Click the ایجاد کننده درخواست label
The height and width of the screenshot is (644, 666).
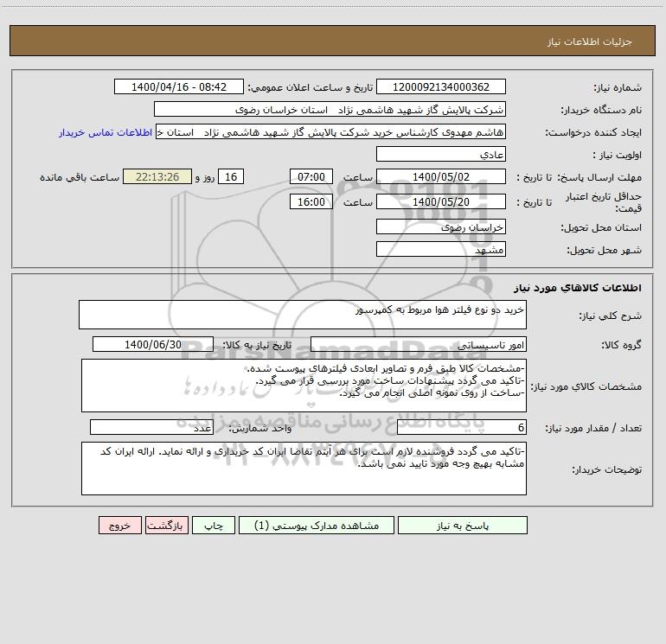point(593,133)
